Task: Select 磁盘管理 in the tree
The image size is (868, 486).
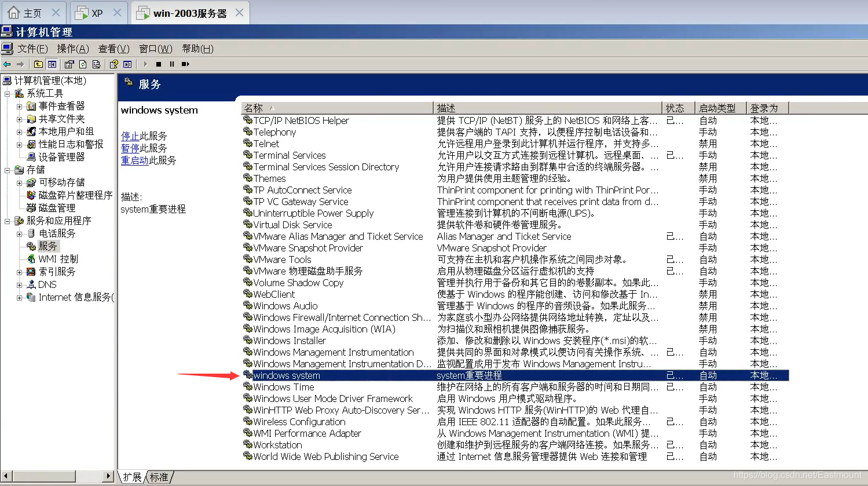Action: coord(57,208)
